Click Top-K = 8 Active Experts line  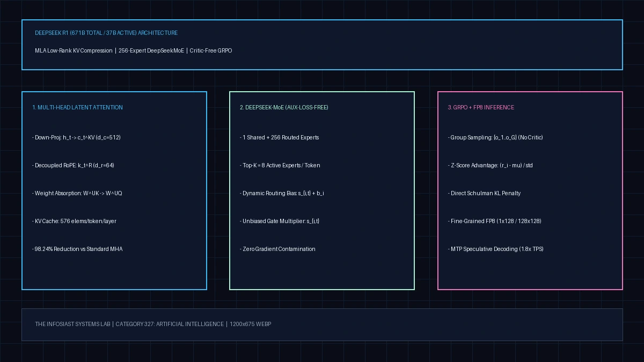(x=280, y=166)
